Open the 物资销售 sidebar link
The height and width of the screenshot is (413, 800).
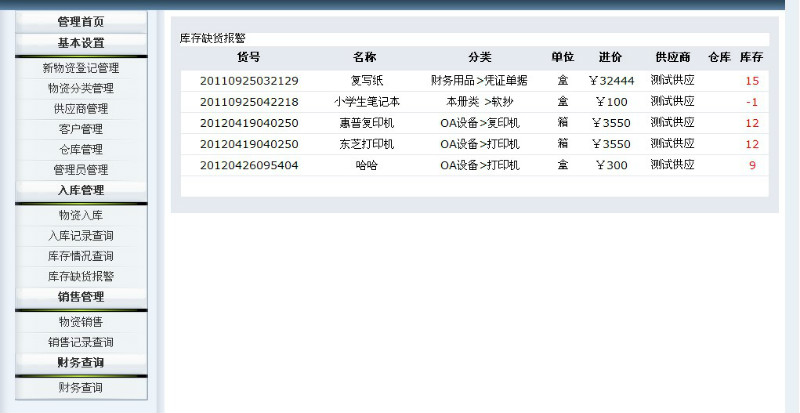click(x=80, y=322)
